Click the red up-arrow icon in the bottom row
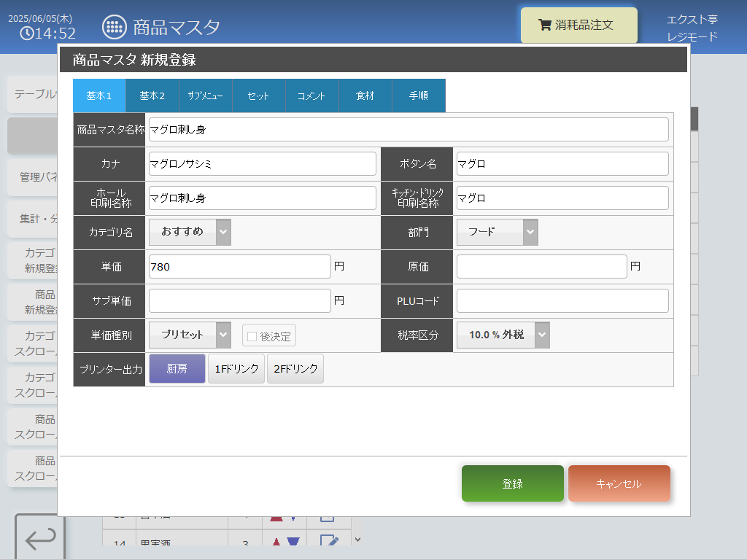 click(276, 542)
